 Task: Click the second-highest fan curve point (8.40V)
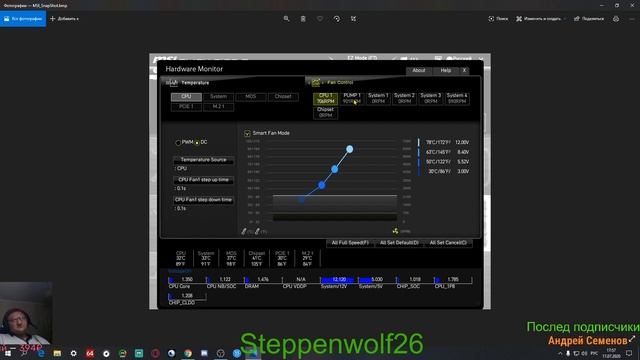coord(335,169)
